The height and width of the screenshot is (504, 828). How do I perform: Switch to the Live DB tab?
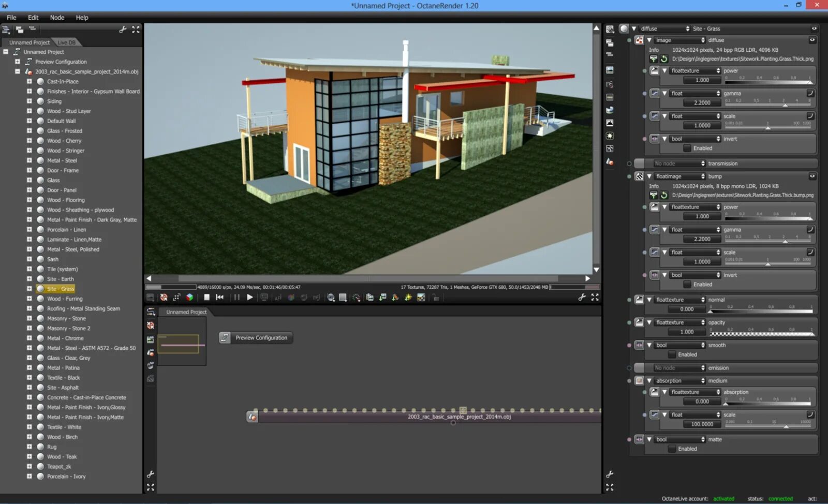click(x=66, y=42)
